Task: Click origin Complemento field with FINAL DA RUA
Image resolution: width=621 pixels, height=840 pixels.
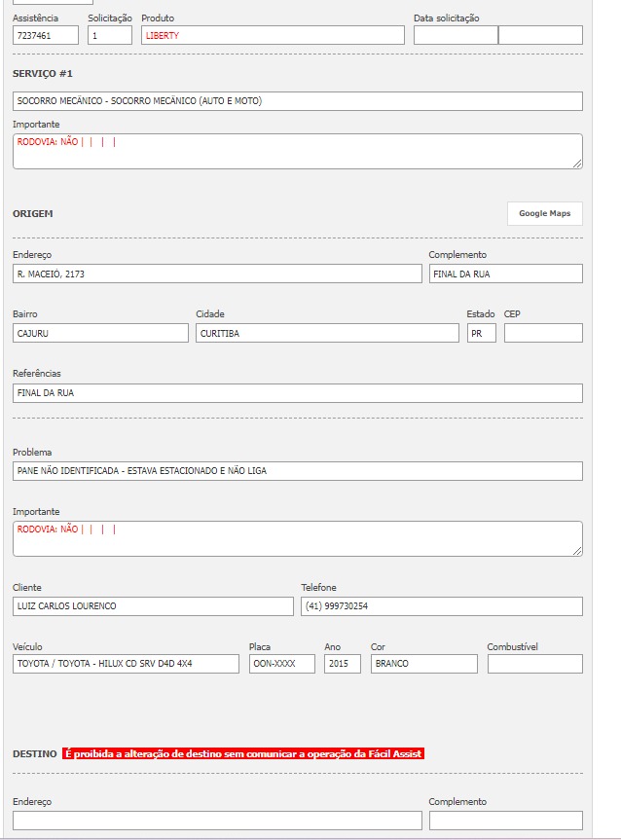Action: (505, 274)
